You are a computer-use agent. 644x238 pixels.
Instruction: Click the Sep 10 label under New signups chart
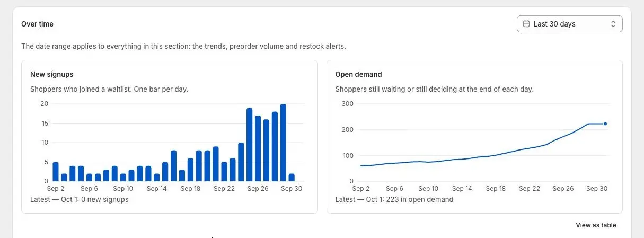pyautogui.click(x=123, y=188)
